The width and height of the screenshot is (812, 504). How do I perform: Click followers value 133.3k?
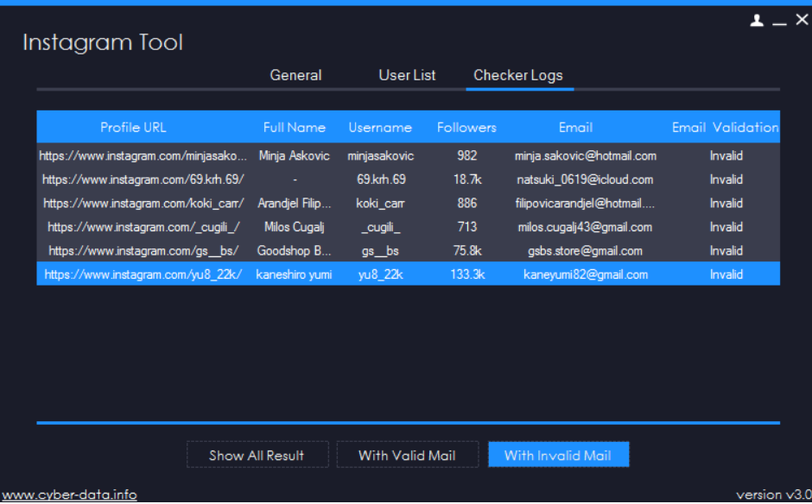coord(467,274)
